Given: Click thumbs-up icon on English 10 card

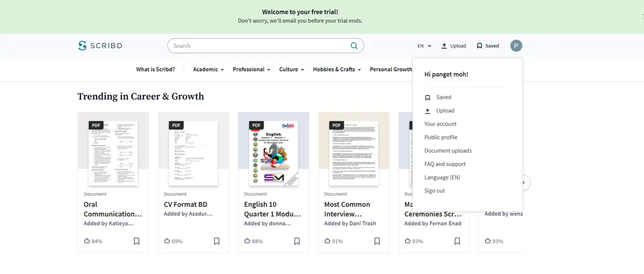Looking at the screenshot, I should (248, 241).
